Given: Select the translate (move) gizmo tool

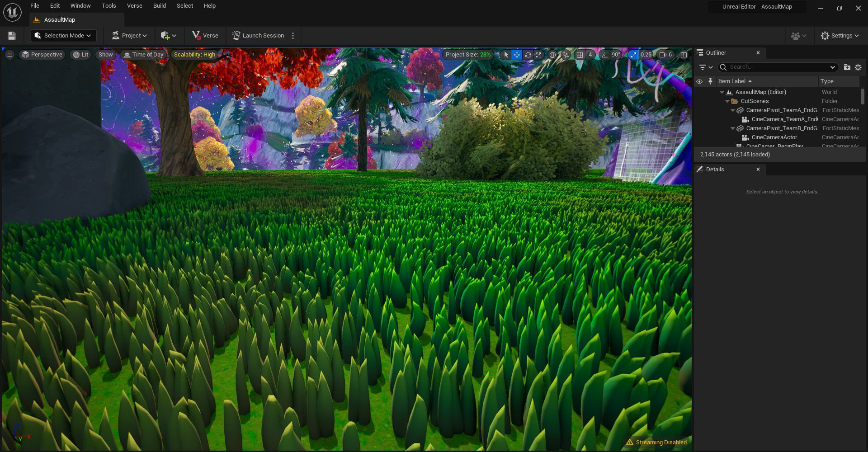Looking at the screenshot, I should [517, 55].
